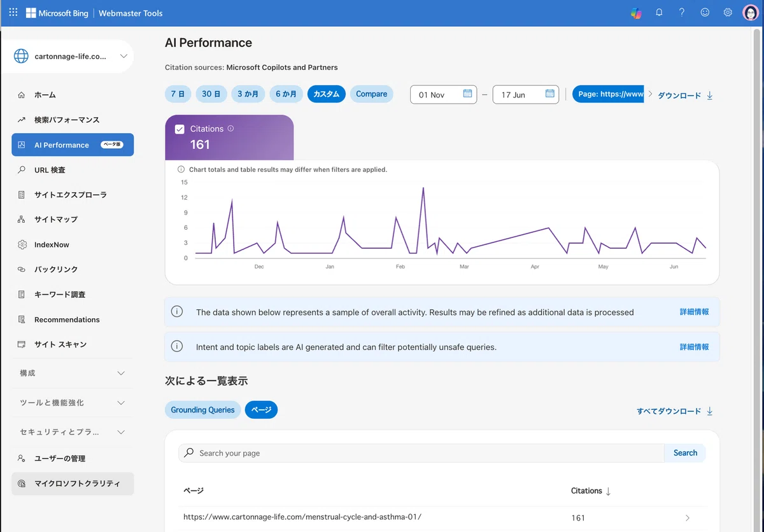Open 詳細情報 link for AI labels notice
Viewport: 764px width, 532px height.
(694, 347)
